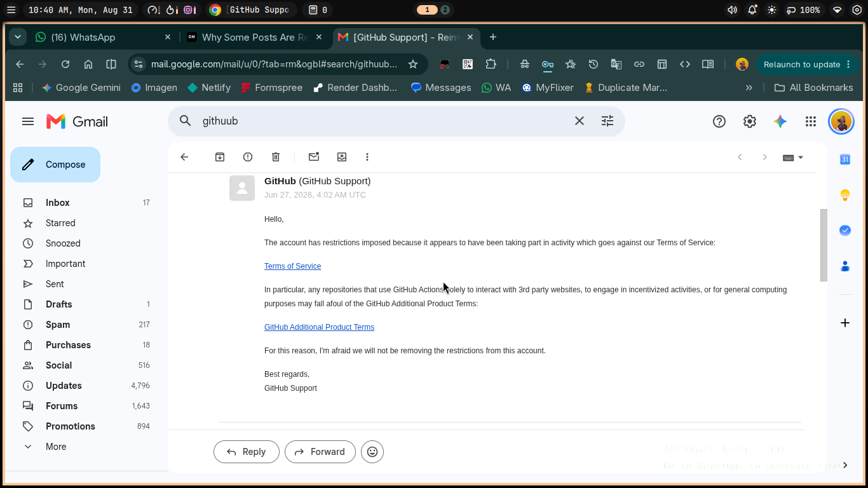Mark the email as unread
868x488 pixels.
tap(314, 157)
